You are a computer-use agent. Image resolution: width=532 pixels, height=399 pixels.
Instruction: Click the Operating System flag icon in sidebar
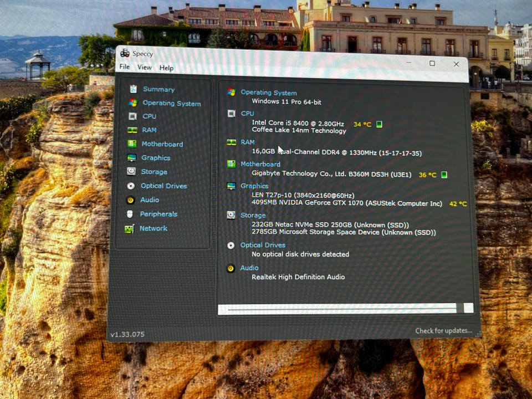(x=133, y=103)
